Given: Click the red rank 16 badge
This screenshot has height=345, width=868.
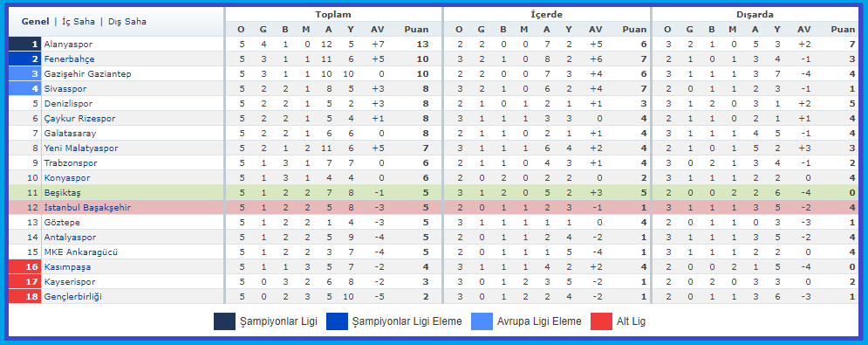Looking at the screenshot, I should 25,266.
